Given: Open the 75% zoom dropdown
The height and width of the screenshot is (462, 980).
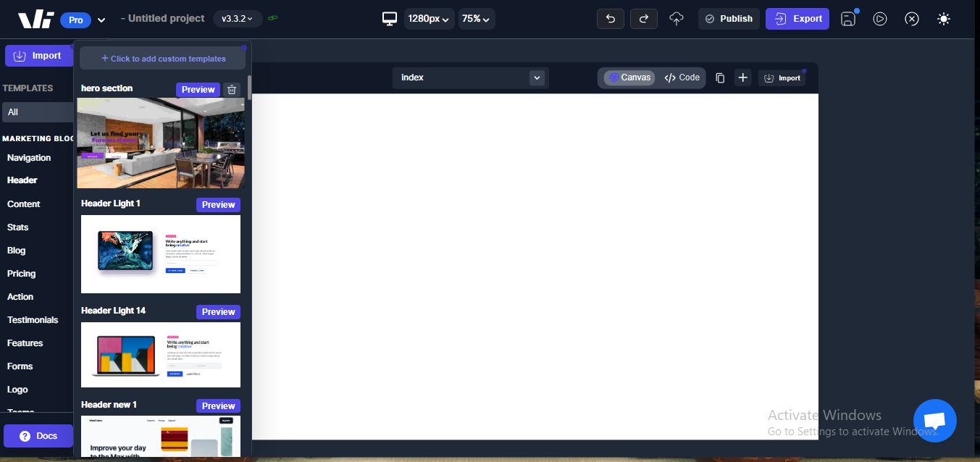Looking at the screenshot, I should tap(477, 19).
